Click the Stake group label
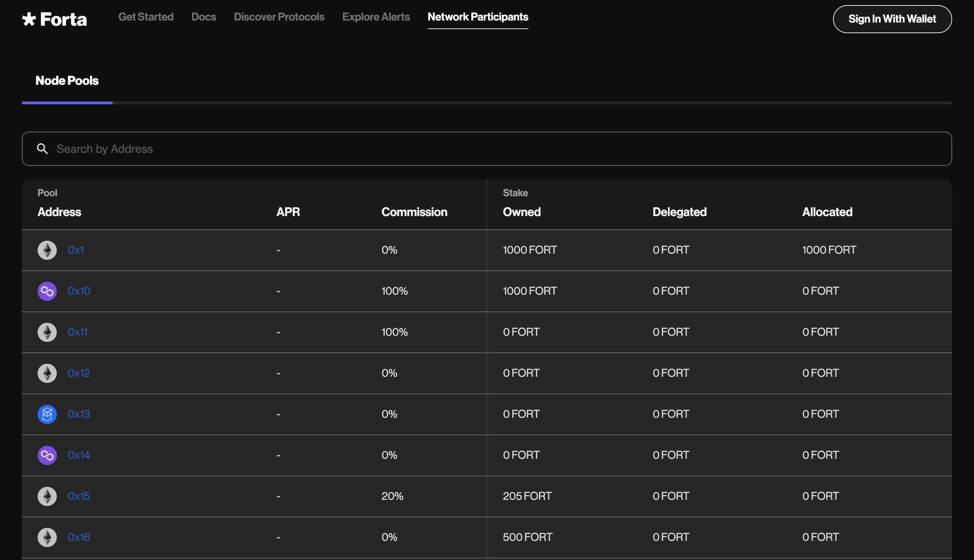The image size is (974, 560). 515,193
